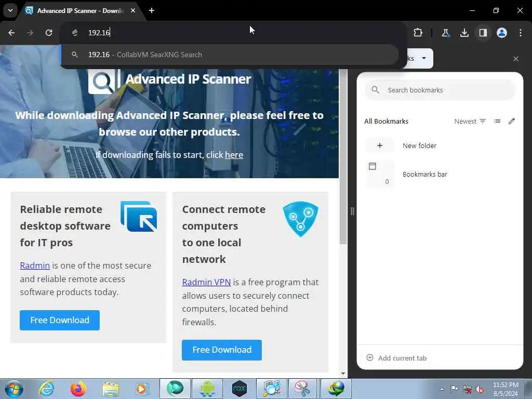
Task: Open Advanced IP Scanner taskbar icon
Action: coord(271,389)
